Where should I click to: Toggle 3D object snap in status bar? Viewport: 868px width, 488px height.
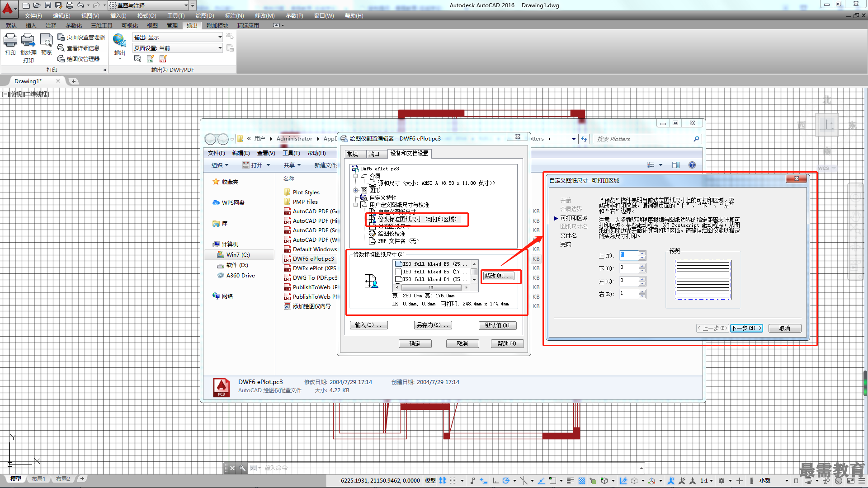(x=604, y=481)
